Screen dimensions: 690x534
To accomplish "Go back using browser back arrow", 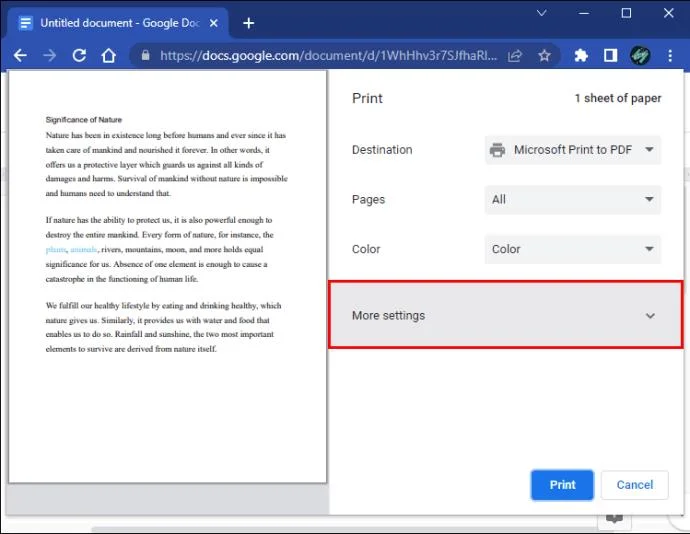I will click(20, 55).
